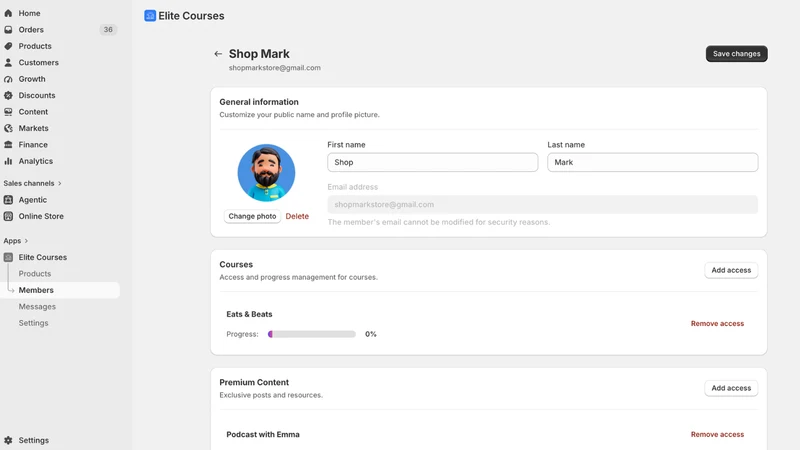The height and width of the screenshot is (450, 800).
Task: Click the Elite Courses app icon in sidebar
Action: 8,257
